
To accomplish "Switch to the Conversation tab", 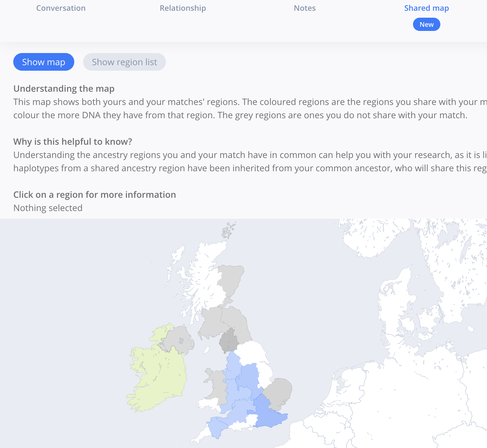I will (60, 8).
